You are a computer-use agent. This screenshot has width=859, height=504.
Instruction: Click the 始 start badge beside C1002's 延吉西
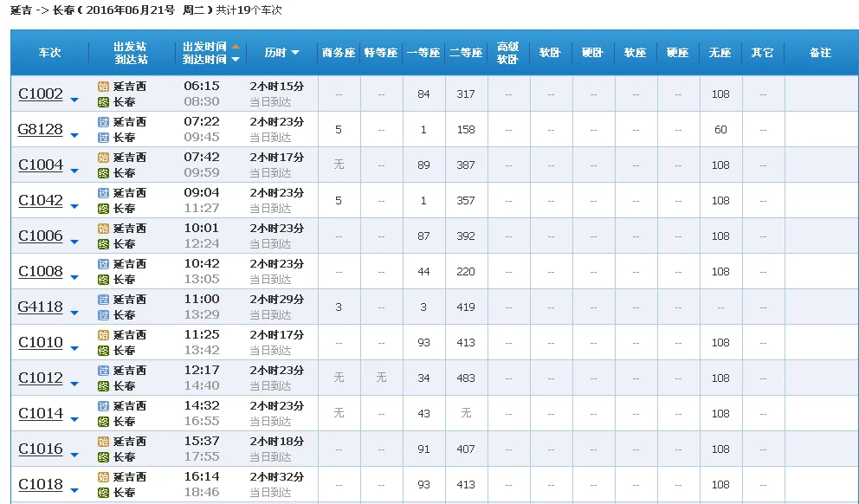tap(104, 86)
